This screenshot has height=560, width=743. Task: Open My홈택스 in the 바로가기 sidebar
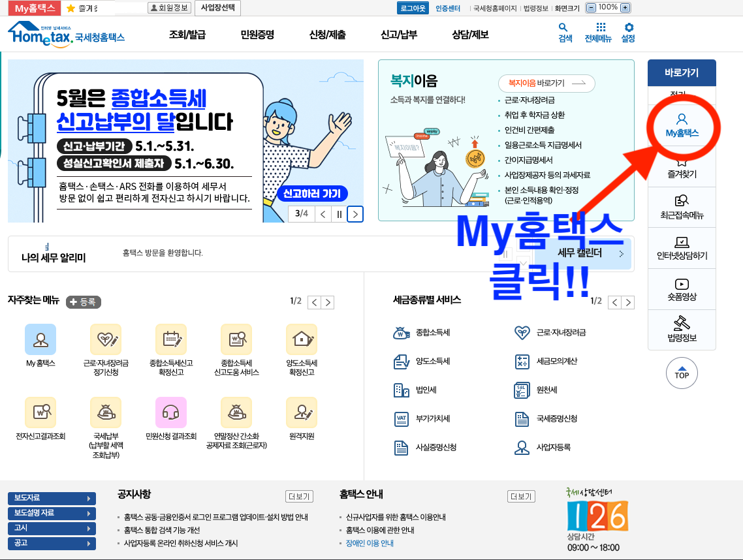682,125
